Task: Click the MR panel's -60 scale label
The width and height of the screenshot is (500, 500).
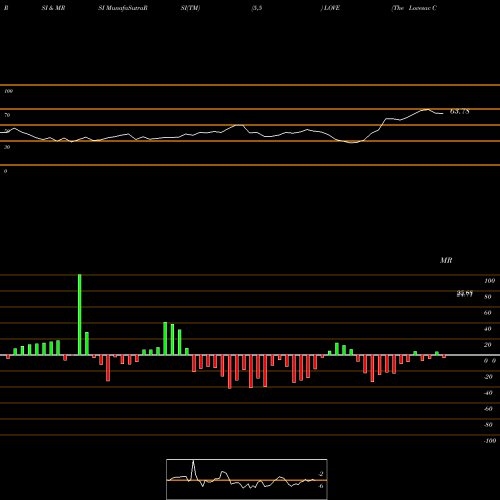Action: [488, 409]
